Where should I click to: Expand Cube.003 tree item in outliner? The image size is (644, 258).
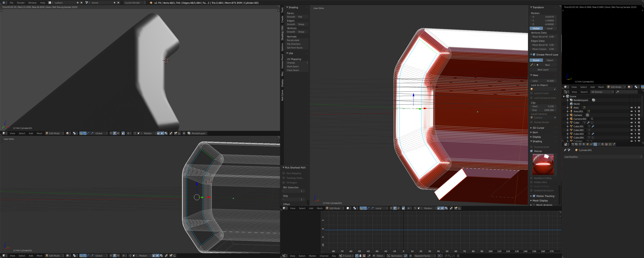point(567,134)
